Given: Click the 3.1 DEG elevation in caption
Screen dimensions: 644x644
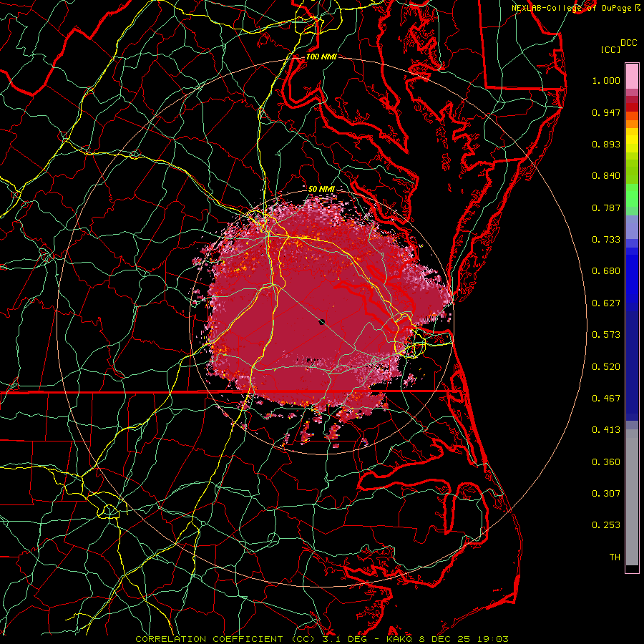Looking at the screenshot, I should [x=346, y=639].
